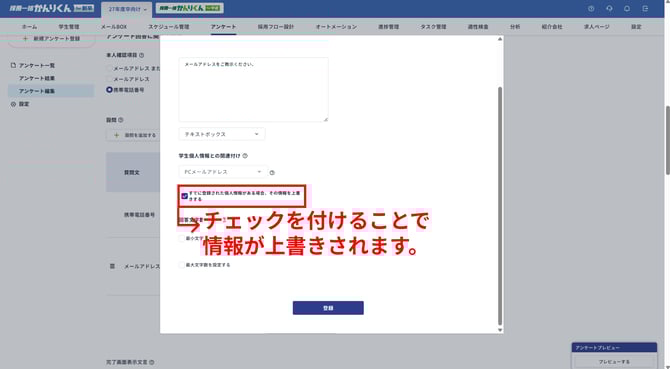Click the page's vertical scrollbar thumb
Image resolution: width=670 pixels, height=369 pixels.
[667, 140]
